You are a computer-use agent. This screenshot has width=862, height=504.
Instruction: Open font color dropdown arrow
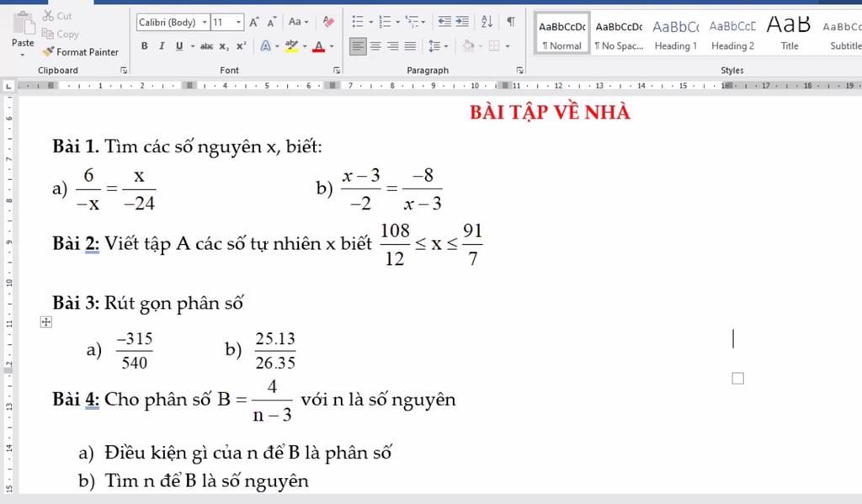click(332, 47)
